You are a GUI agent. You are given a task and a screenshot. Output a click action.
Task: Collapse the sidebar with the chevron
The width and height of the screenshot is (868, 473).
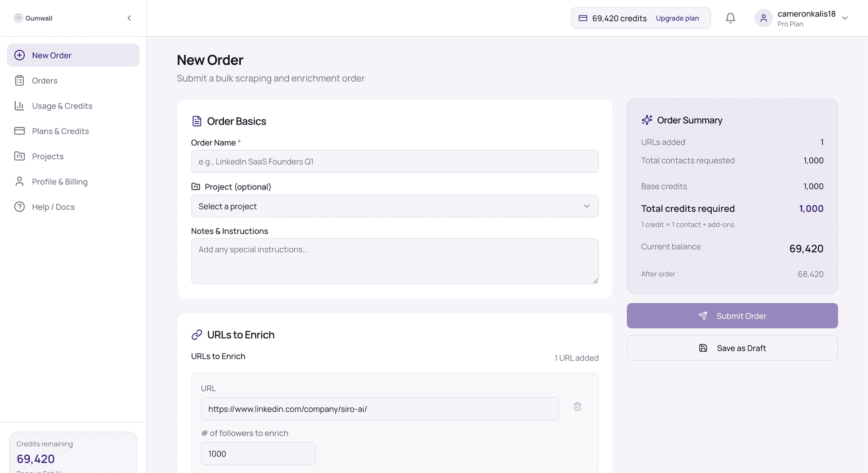129,18
